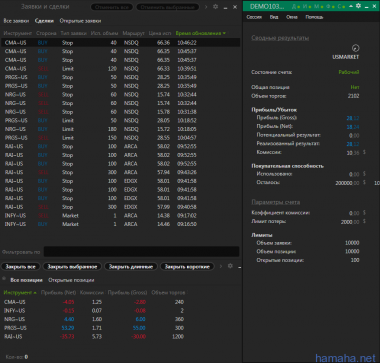Collapse Параметры счета section header

(x=276, y=202)
